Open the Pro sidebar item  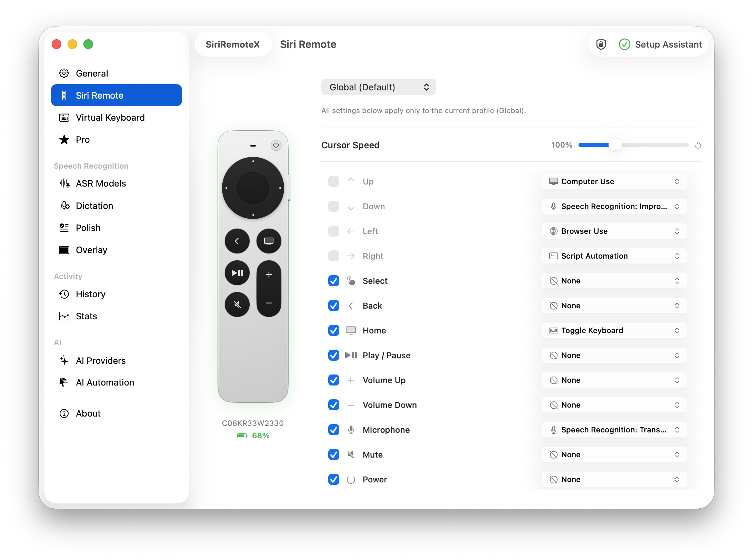pos(117,140)
